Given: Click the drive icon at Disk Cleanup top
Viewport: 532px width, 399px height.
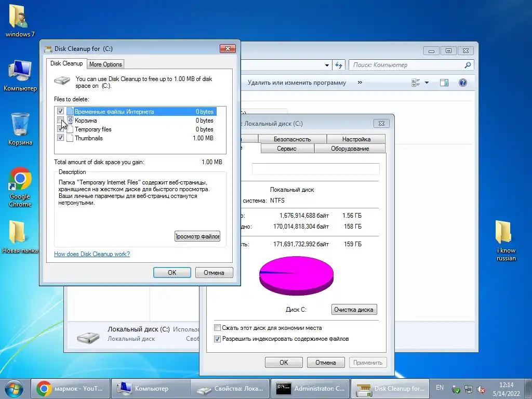Looking at the screenshot, I should 62,81.
